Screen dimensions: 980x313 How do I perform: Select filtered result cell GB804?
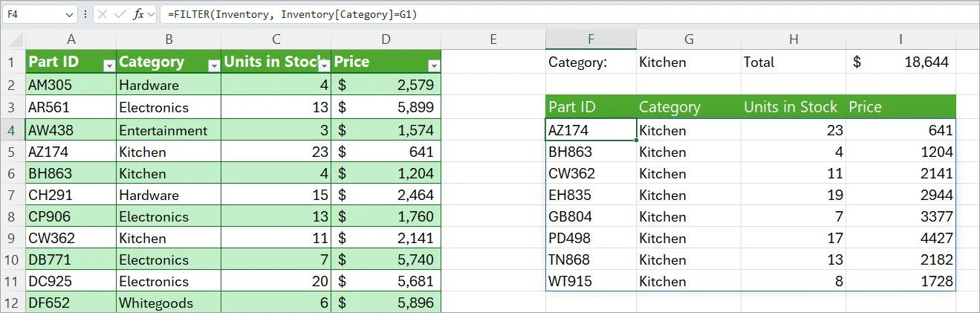[591, 216]
